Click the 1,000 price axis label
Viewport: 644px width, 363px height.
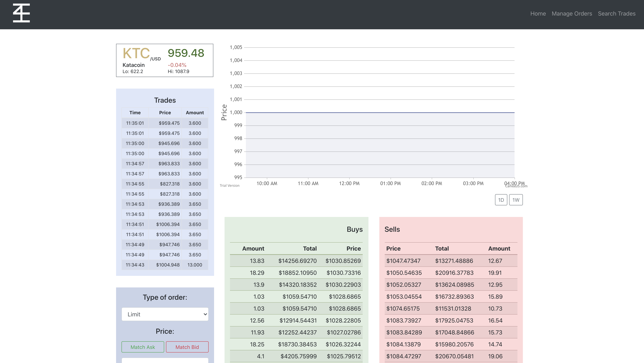pyautogui.click(x=236, y=112)
